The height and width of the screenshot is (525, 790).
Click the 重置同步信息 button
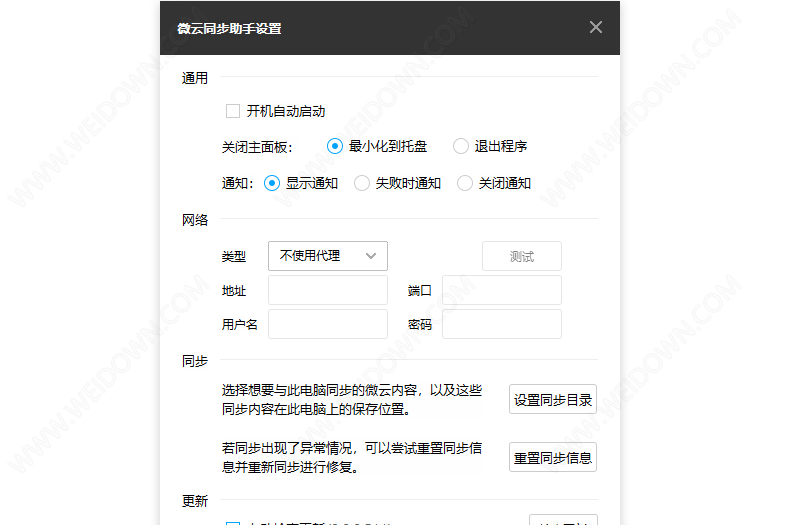(553, 457)
